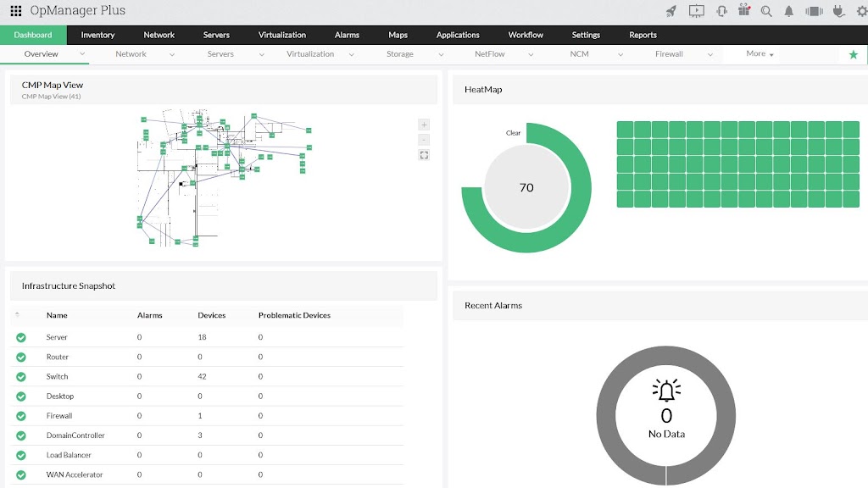The width and height of the screenshot is (868, 488).
Task: Click the grey Recent Alarms donut ring
Action: pyautogui.click(x=605, y=416)
